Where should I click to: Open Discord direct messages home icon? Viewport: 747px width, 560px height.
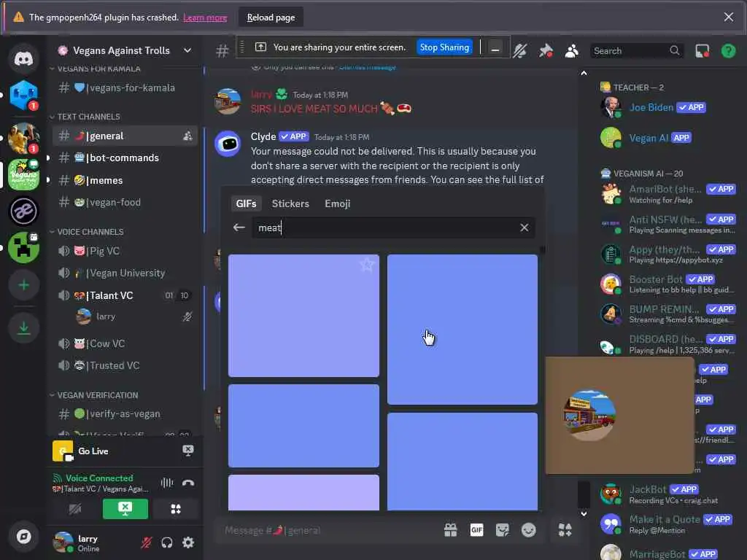pyautogui.click(x=23, y=59)
